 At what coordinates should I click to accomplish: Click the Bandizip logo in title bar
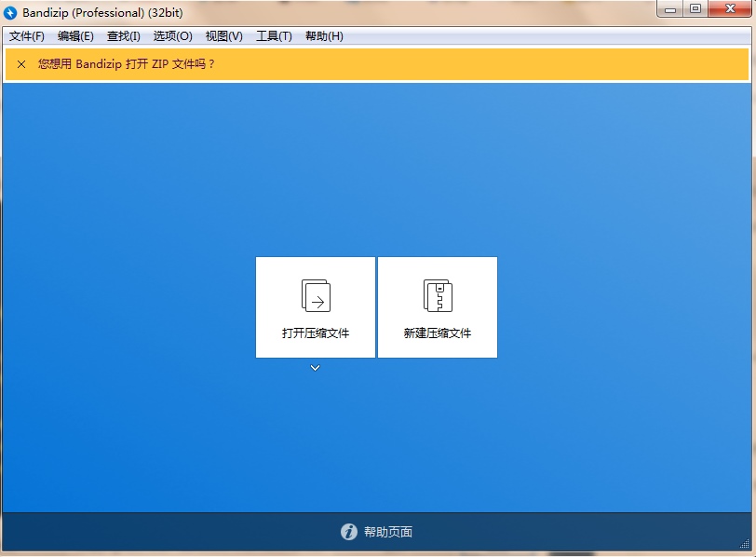[x=11, y=11]
